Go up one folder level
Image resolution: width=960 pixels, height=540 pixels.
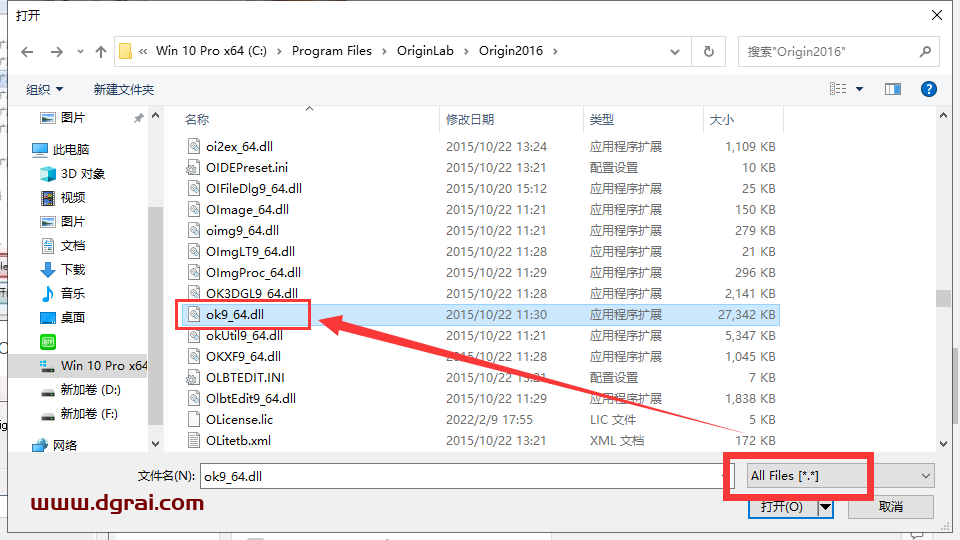[101, 52]
